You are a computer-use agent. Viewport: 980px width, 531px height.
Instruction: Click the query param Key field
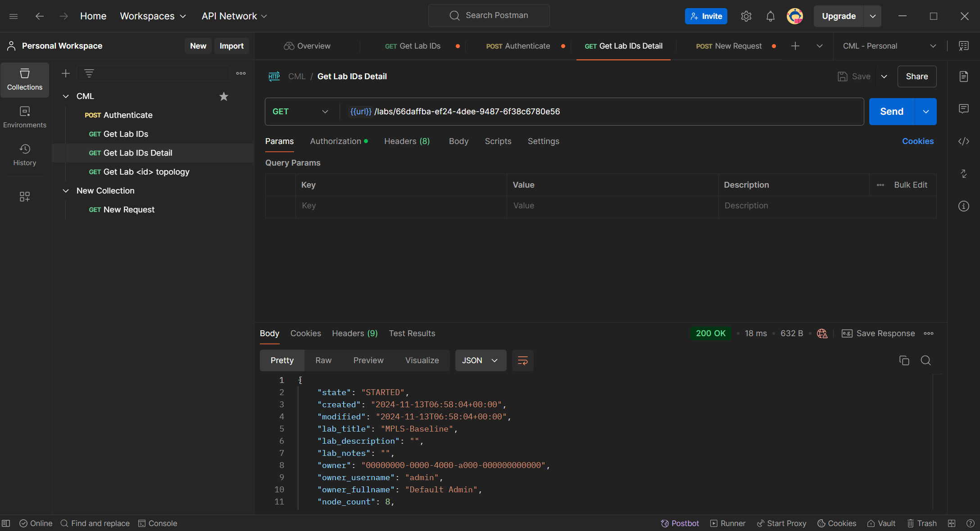(x=401, y=206)
